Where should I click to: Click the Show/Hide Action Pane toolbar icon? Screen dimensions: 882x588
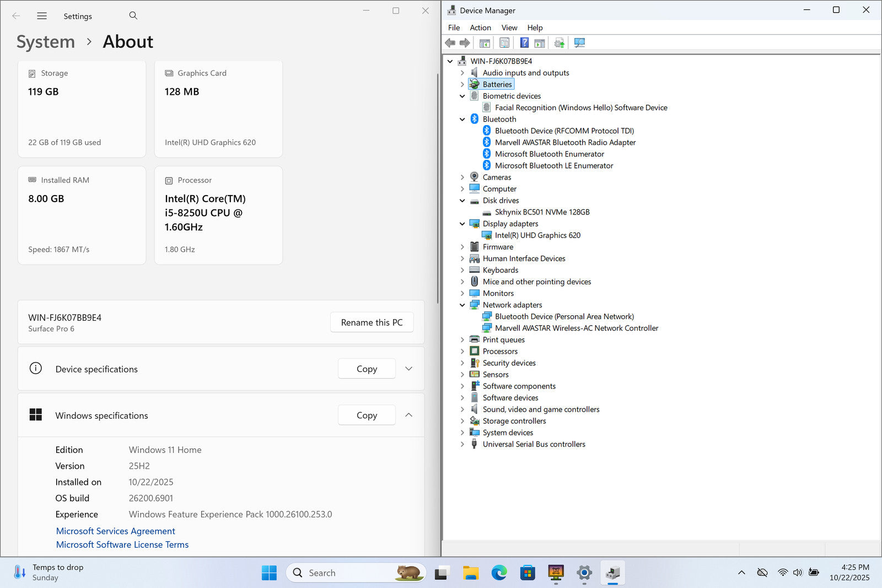click(540, 43)
